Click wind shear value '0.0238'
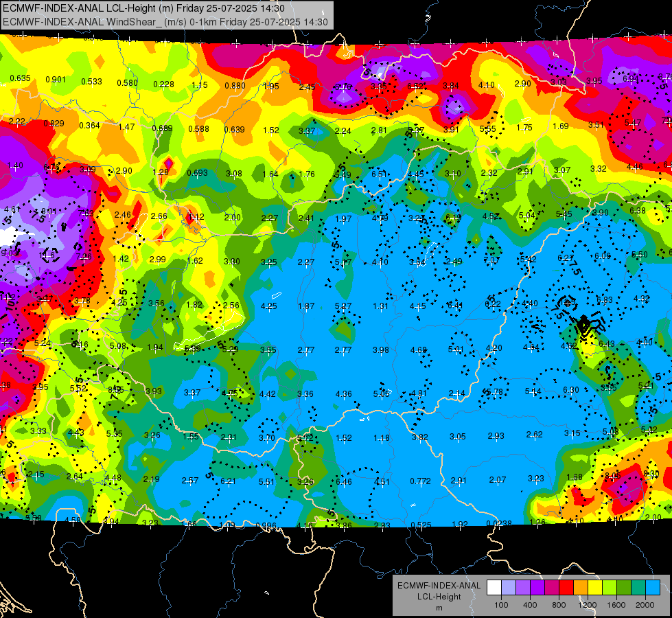 (x=499, y=523)
